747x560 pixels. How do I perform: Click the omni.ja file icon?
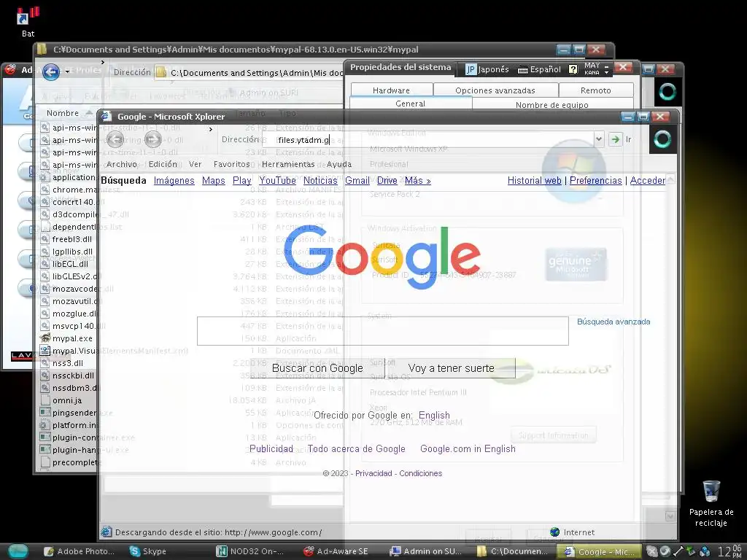tap(45, 400)
